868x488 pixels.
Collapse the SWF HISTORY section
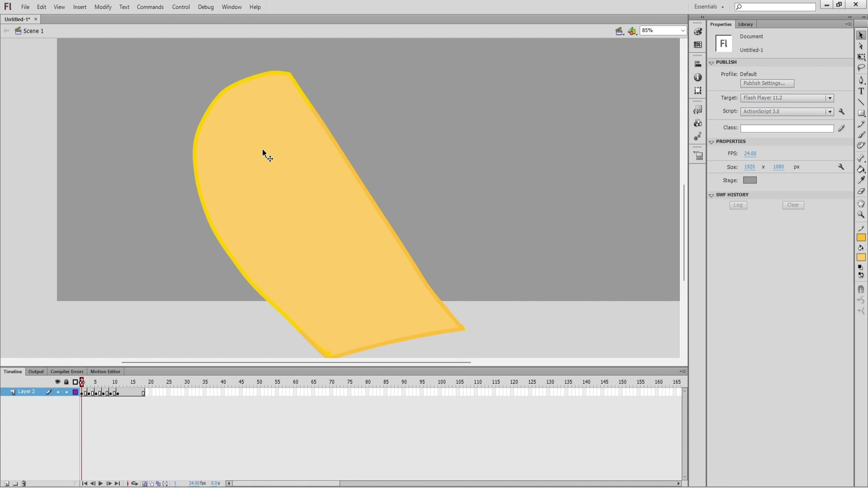click(712, 195)
